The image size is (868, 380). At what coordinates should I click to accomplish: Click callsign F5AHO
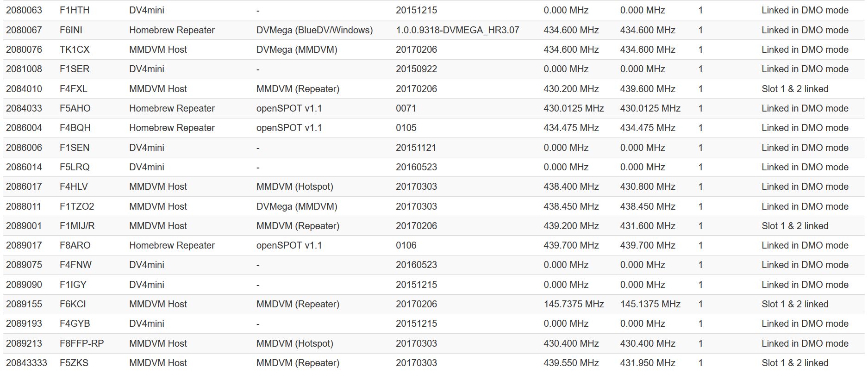pos(75,108)
